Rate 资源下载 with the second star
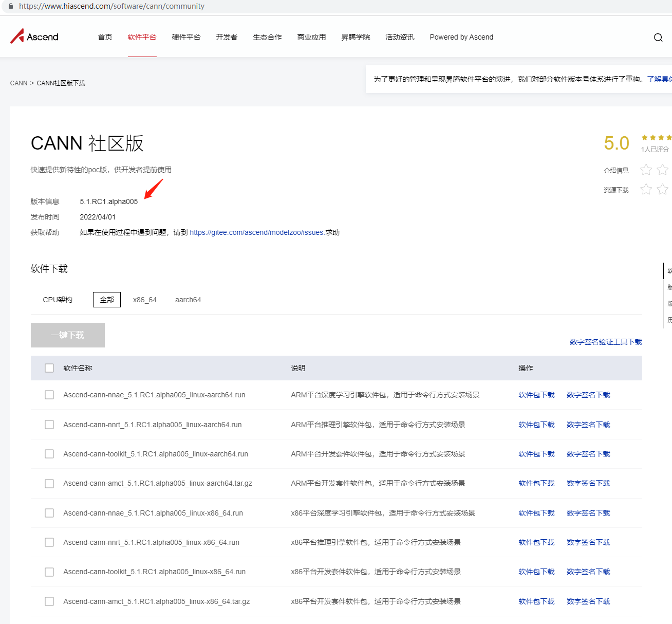 (663, 189)
